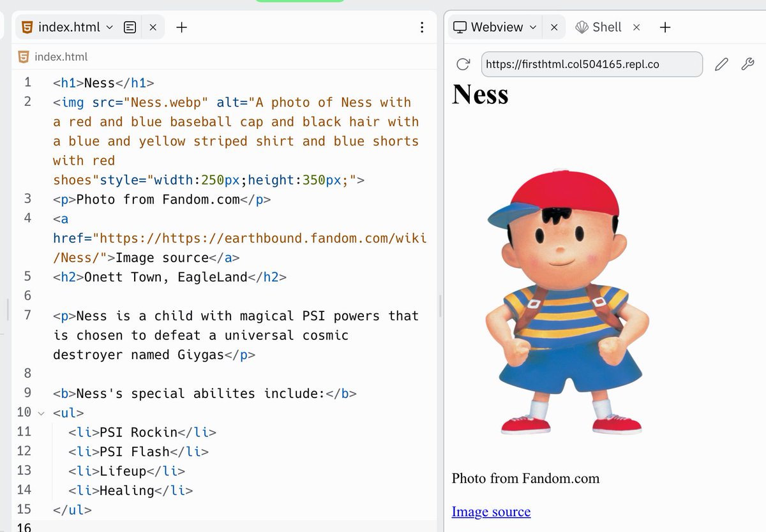
Task: Click the pencil edit icon beside URL
Action: click(721, 64)
